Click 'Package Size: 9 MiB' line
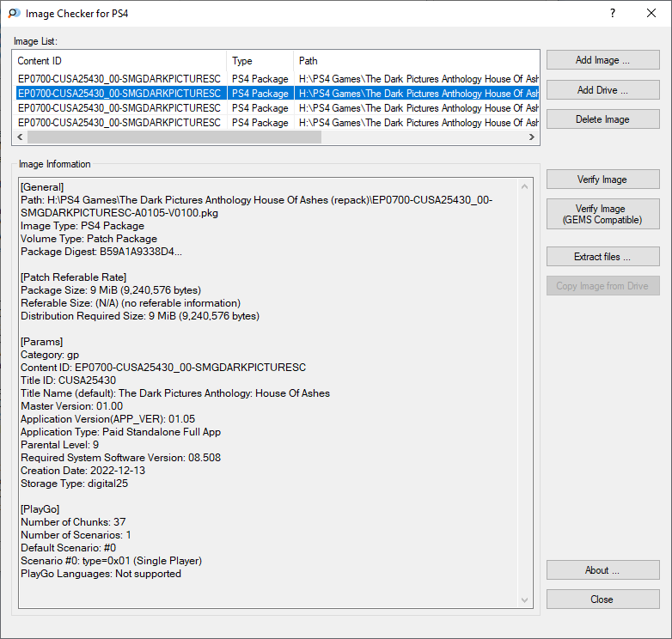This screenshot has width=672, height=639. click(111, 290)
